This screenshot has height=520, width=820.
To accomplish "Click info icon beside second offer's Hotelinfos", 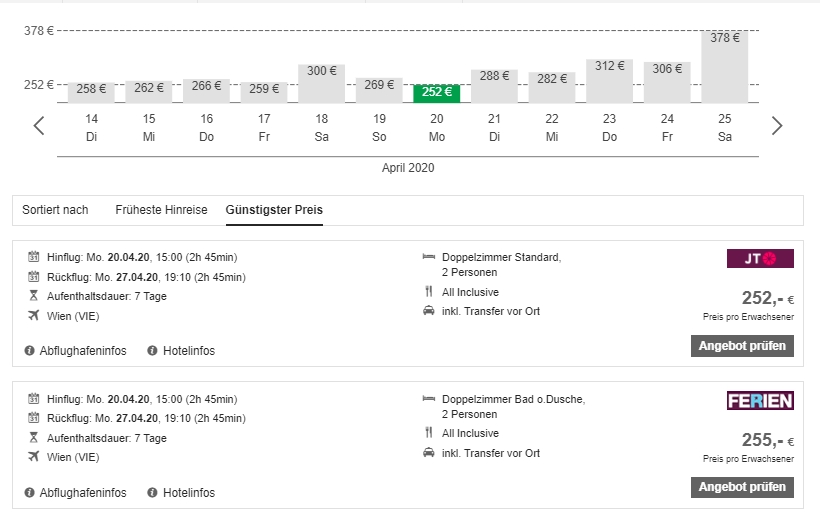I will [x=153, y=493].
